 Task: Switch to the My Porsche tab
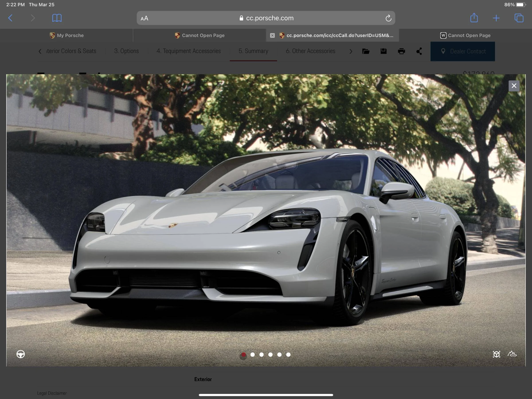[67, 35]
